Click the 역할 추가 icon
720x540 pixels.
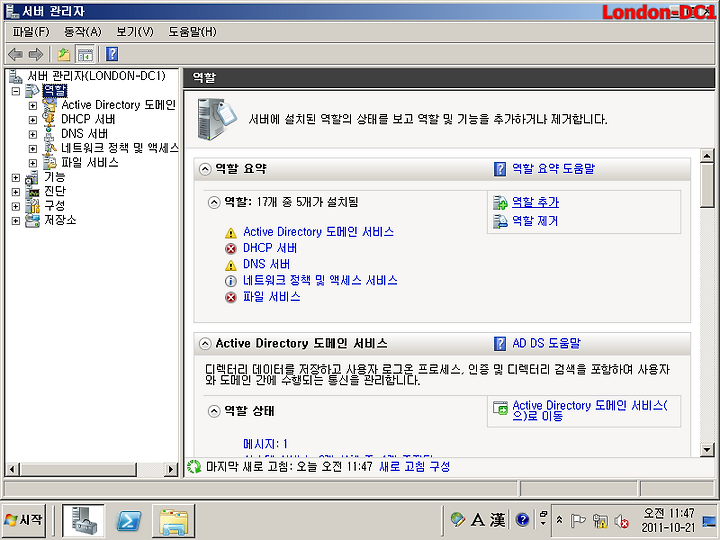pyautogui.click(x=500, y=202)
